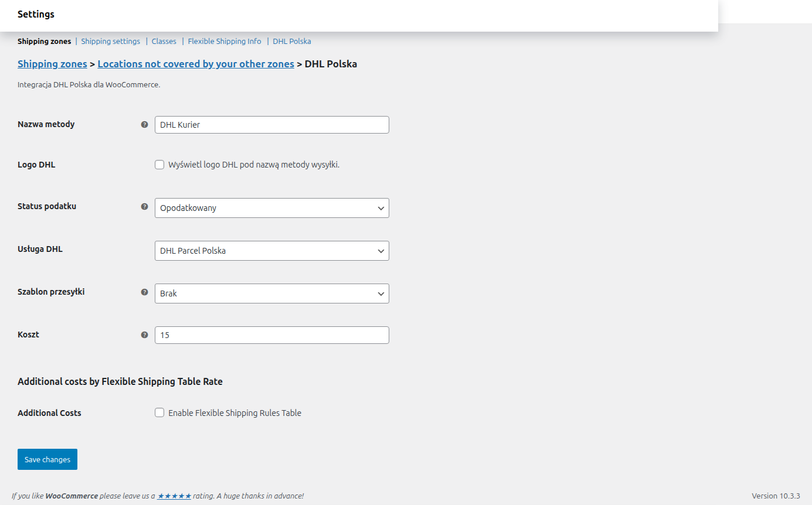The height and width of the screenshot is (505, 812).
Task: Click the Koszt cost input field
Action: (x=271, y=335)
